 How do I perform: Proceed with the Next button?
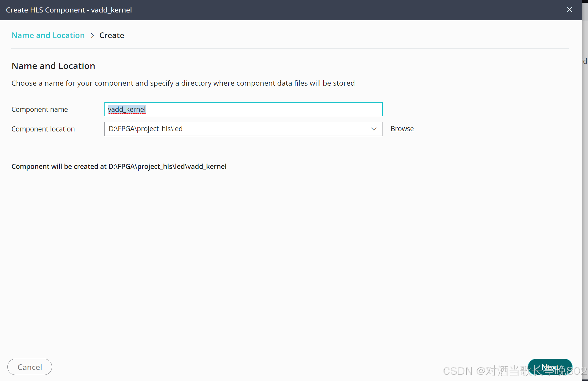[550, 367]
